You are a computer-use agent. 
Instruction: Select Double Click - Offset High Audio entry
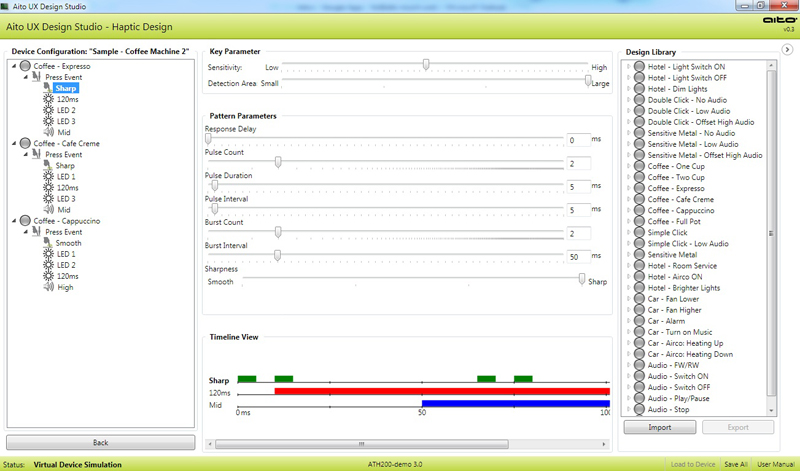coord(701,122)
